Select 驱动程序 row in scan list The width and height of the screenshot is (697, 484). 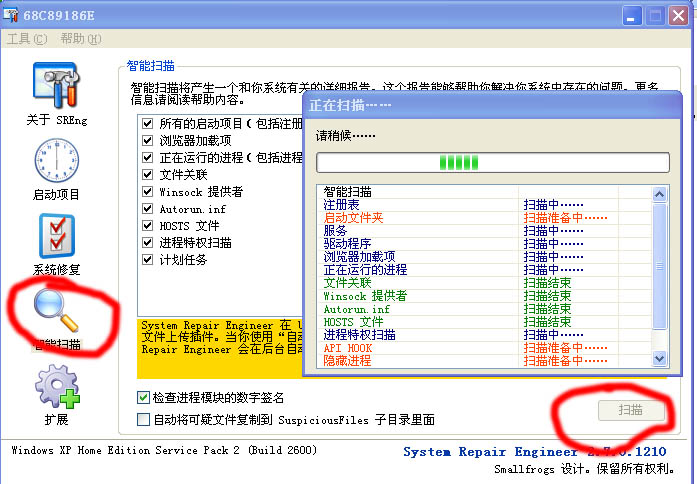pyautogui.click(x=484, y=244)
